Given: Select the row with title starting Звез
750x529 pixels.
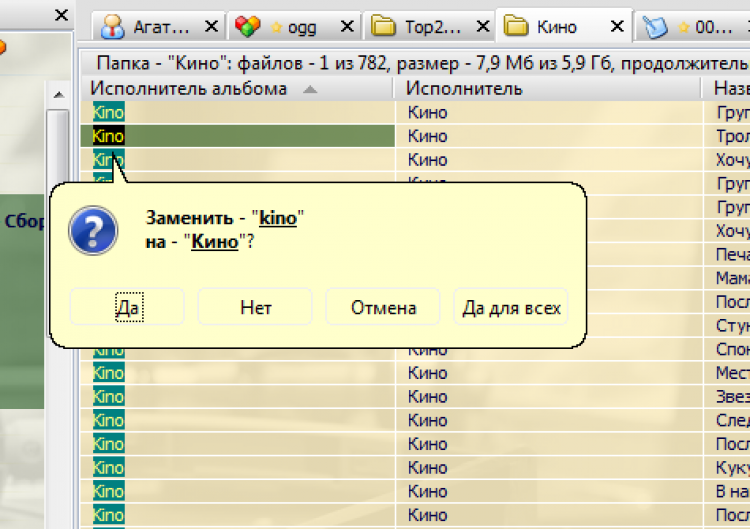Looking at the screenshot, I should (415, 397).
